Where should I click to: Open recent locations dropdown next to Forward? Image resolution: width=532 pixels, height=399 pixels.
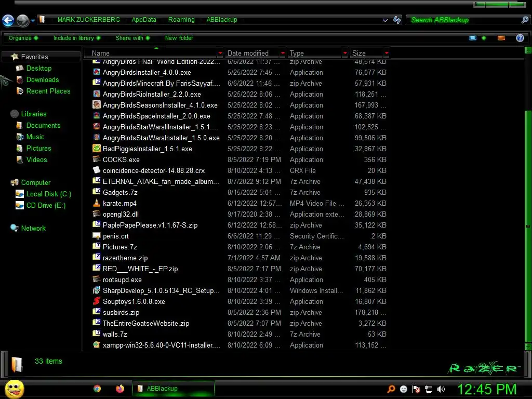[33, 21]
